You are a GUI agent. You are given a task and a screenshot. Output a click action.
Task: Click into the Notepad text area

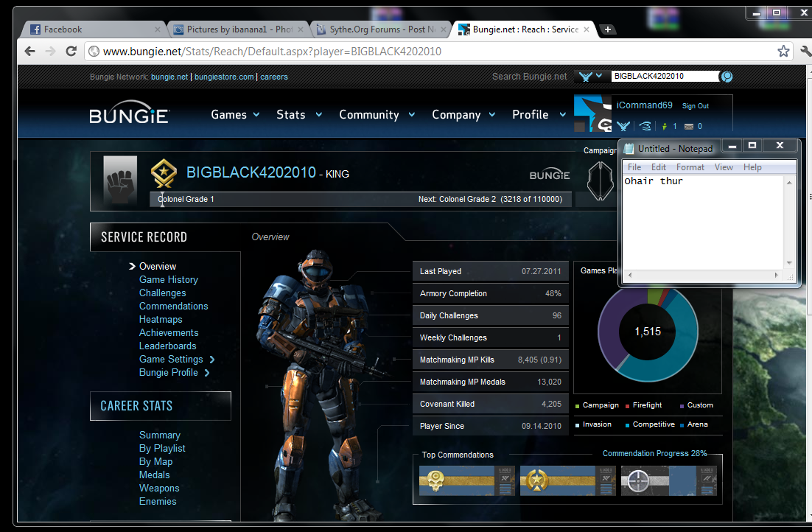(x=703, y=223)
